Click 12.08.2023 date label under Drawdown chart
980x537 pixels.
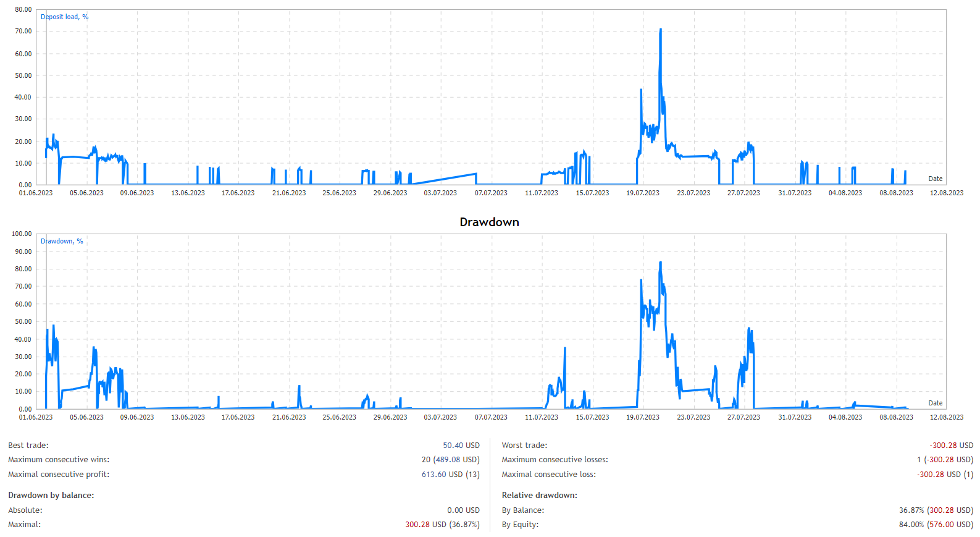pos(946,417)
